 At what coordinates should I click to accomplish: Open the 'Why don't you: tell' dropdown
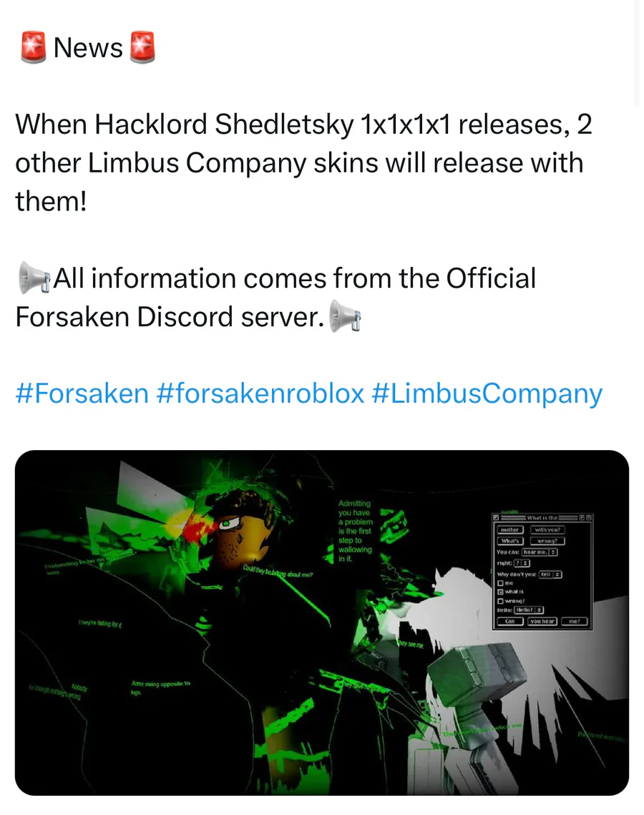(x=550, y=575)
